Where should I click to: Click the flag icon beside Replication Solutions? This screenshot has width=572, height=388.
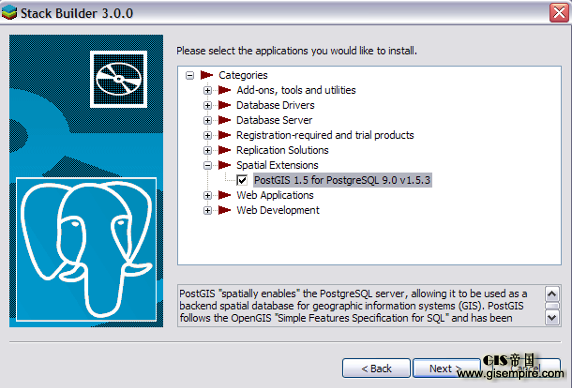click(224, 150)
